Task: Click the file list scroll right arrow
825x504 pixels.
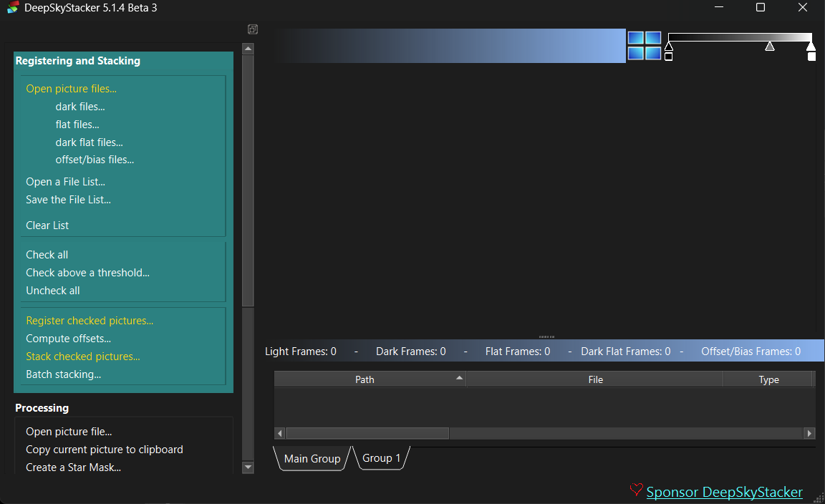Action: click(810, 434)
